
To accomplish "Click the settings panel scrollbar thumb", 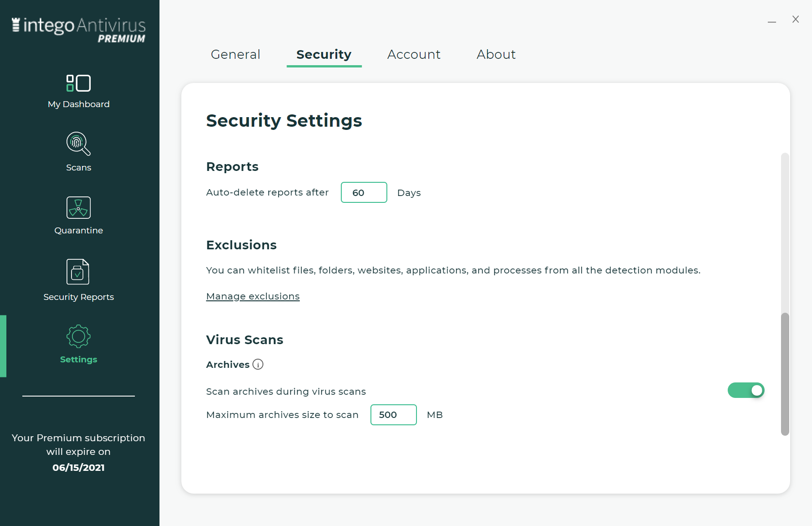I will click(x=785, y=374).
